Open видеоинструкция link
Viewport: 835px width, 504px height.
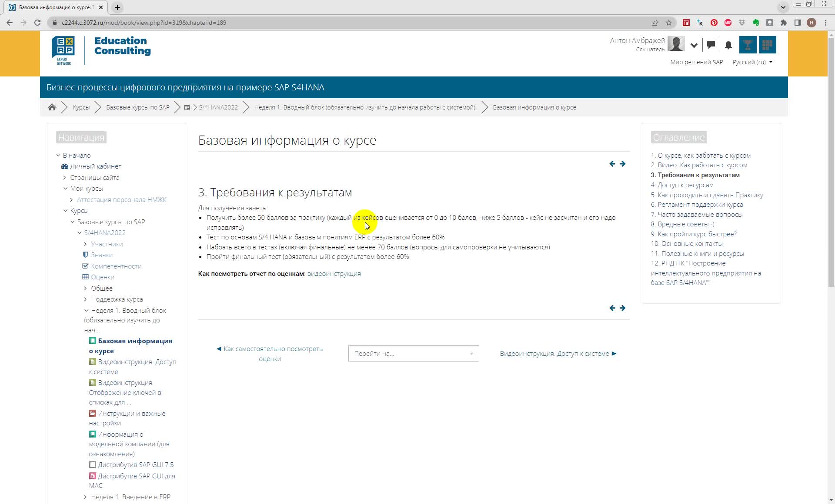334,274
